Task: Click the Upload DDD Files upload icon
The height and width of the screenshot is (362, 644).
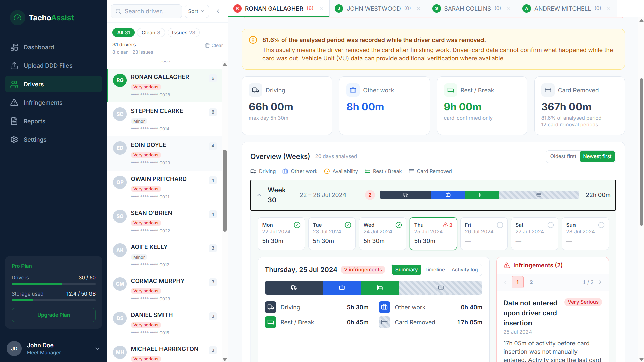Action: [x=14, y=66]
